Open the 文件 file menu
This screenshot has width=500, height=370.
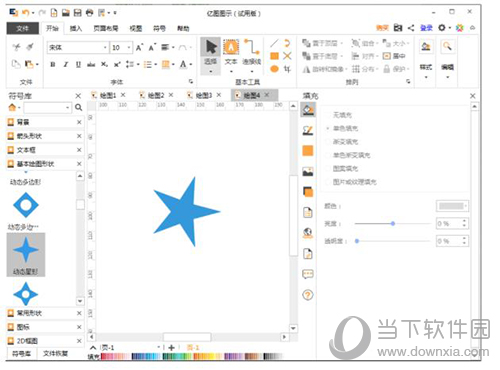tap(22, 28)
